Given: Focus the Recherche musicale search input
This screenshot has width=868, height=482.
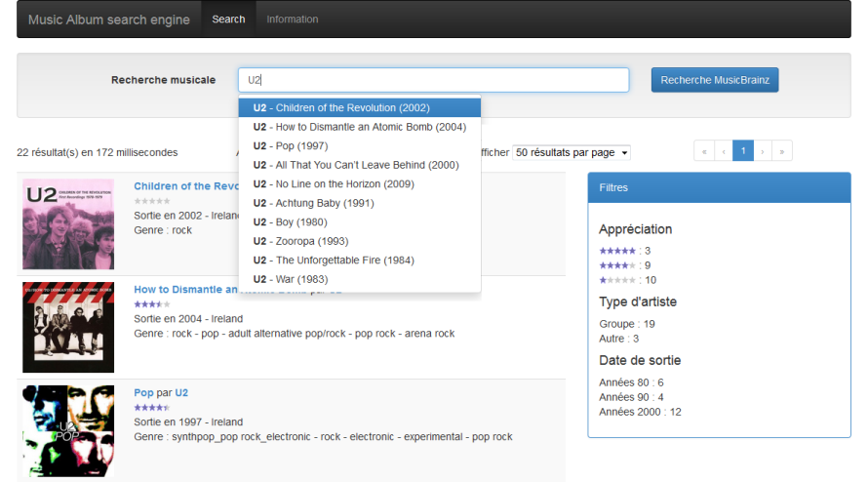Looking at the screenshot, I should pyautogui.click(x=433, y=80).
